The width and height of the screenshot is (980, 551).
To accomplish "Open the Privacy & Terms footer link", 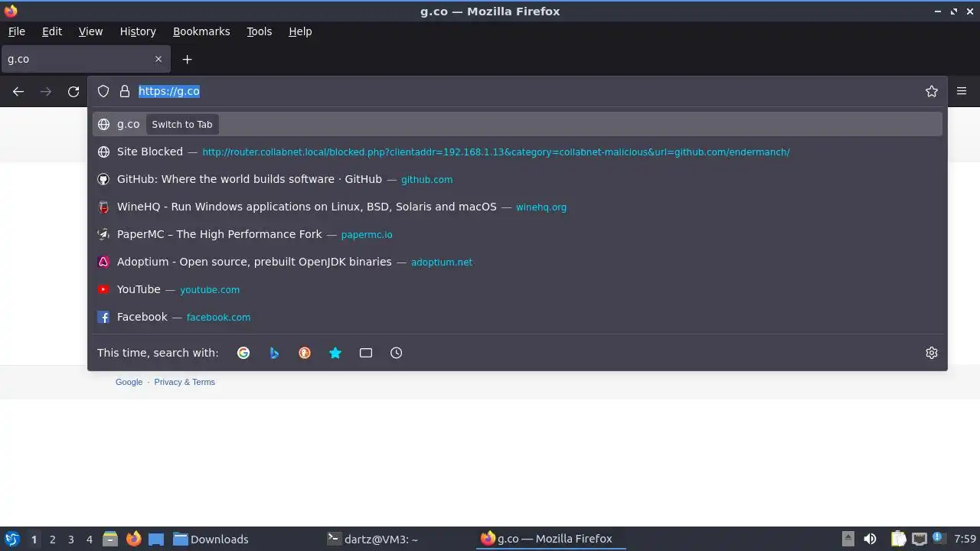I will (x=185, y=382).
